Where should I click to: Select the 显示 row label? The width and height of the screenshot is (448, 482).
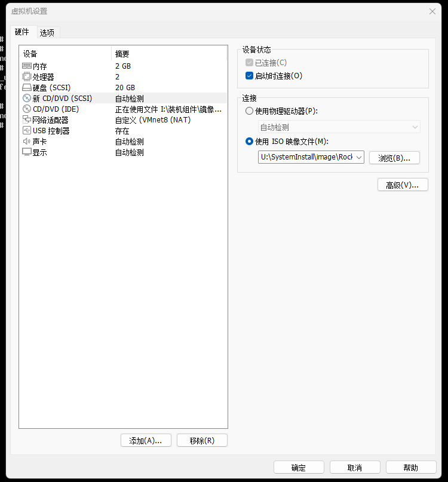[40, 152]
